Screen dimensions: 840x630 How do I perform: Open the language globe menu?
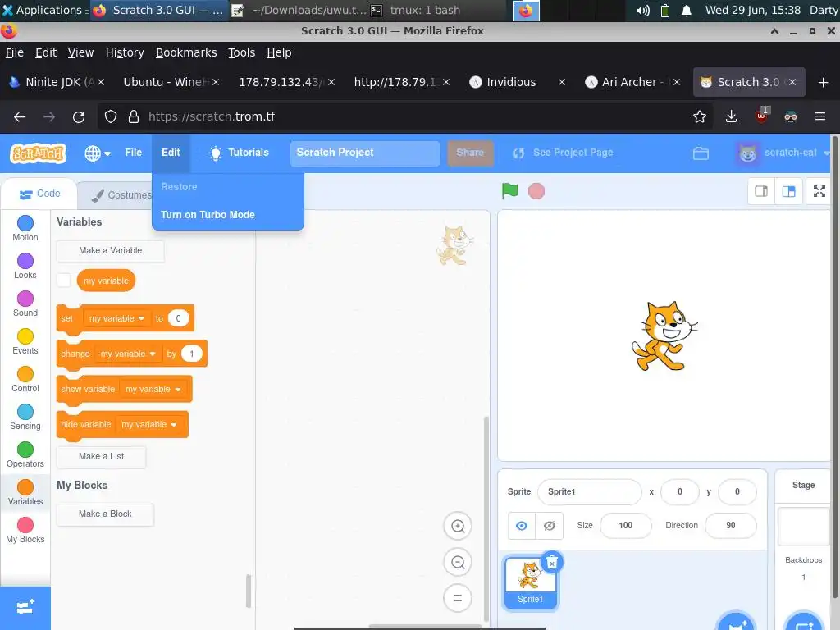[x=98, y=153]
